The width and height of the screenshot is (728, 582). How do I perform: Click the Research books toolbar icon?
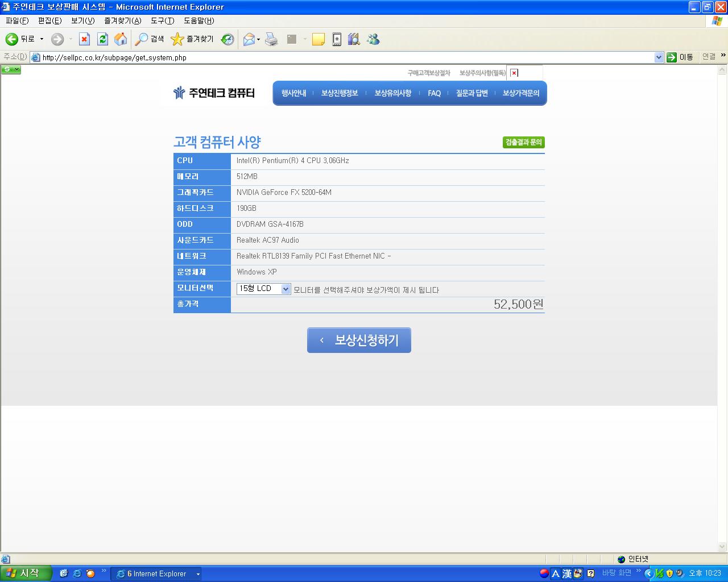pyautogui.click(x=354, y=39)
